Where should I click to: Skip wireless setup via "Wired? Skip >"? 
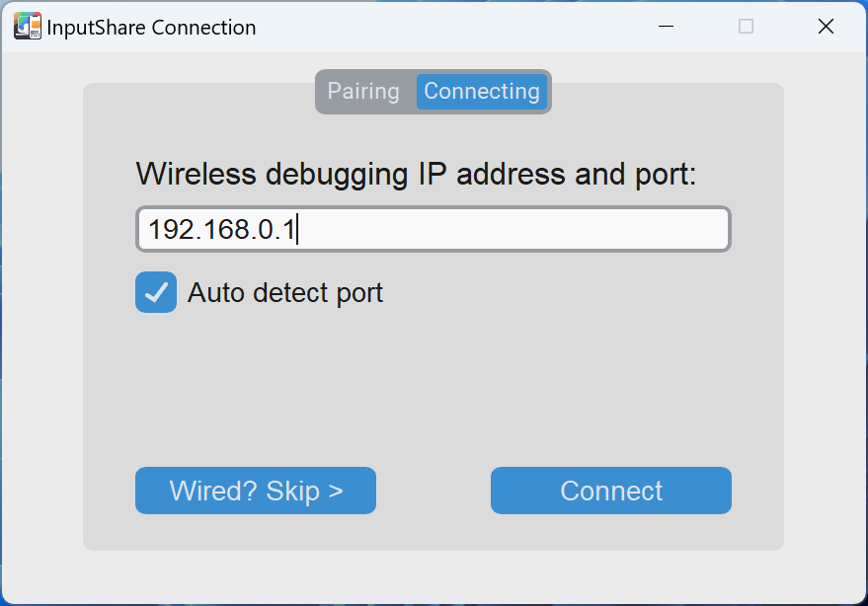[x=255, y=491]
